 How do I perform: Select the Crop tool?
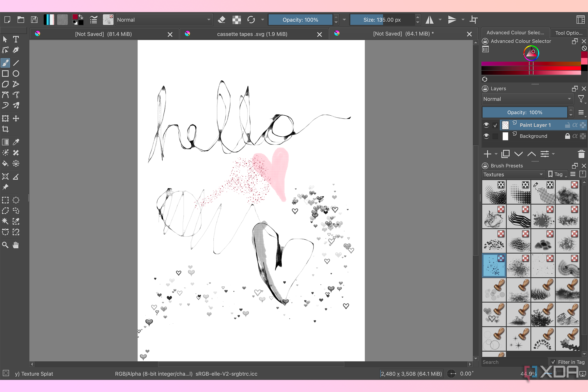[x=5, y=129]
